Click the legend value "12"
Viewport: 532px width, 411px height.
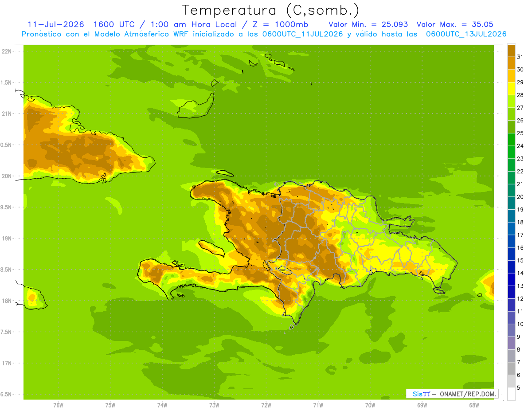[x=520, y=299]
